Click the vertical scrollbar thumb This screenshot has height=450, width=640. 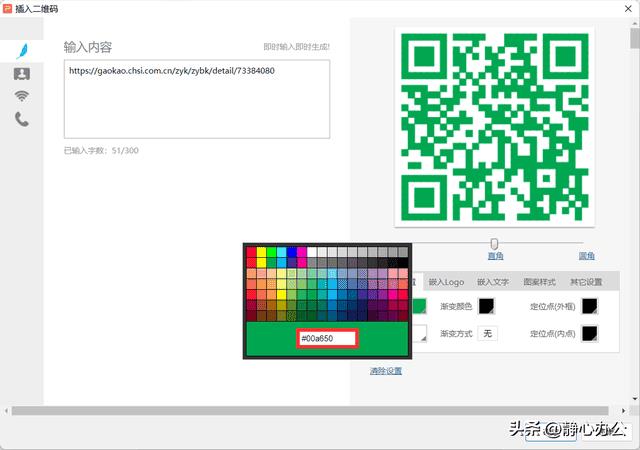(635, 39)
